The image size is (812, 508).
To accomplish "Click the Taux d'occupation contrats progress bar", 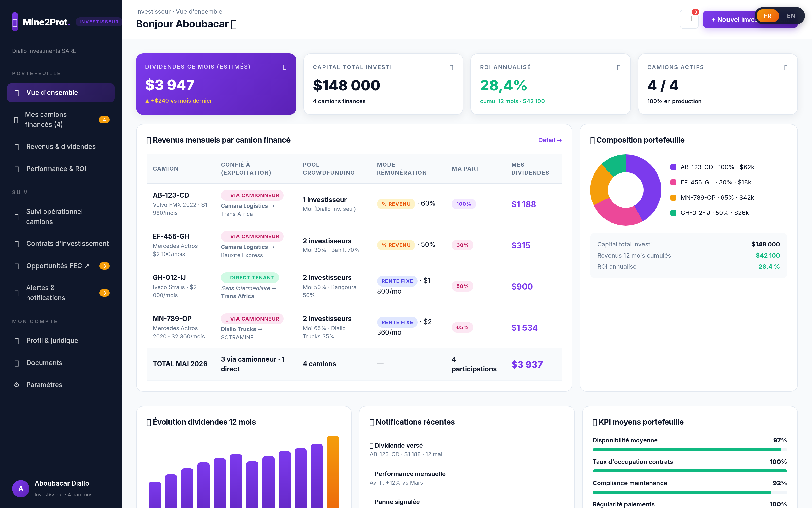I will click(x=689, y=471).
